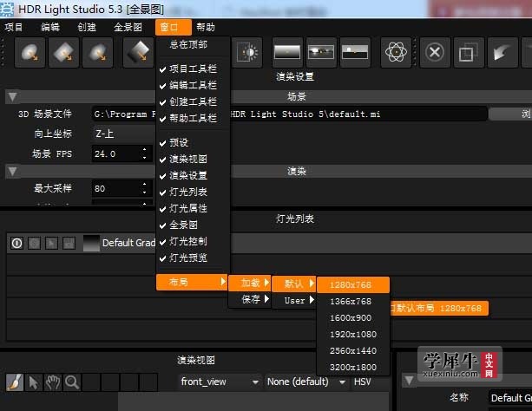Select the arrow pointer tool in render view

click(34, 382)
